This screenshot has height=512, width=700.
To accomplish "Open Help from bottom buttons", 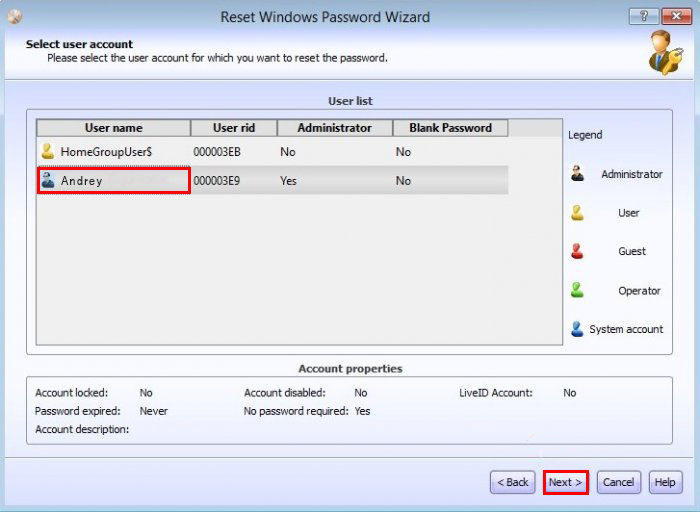I will click(x=665, y=482).
